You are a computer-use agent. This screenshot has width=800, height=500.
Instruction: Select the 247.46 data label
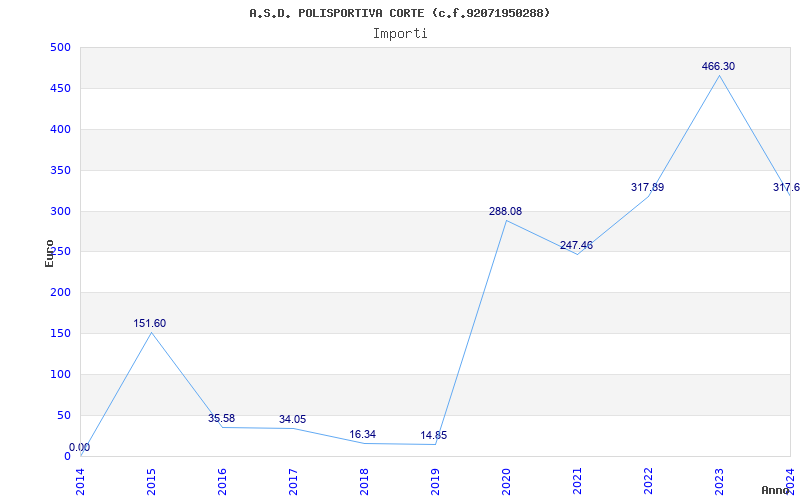pos(577,245)
